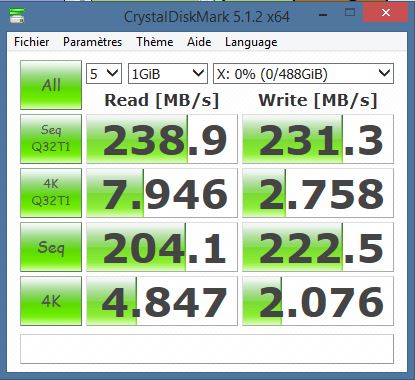The width and height of the screenshot is (415, 380).
Task: Click the CrystalDiskMark app icon in title bar
Action: (16, 16)
